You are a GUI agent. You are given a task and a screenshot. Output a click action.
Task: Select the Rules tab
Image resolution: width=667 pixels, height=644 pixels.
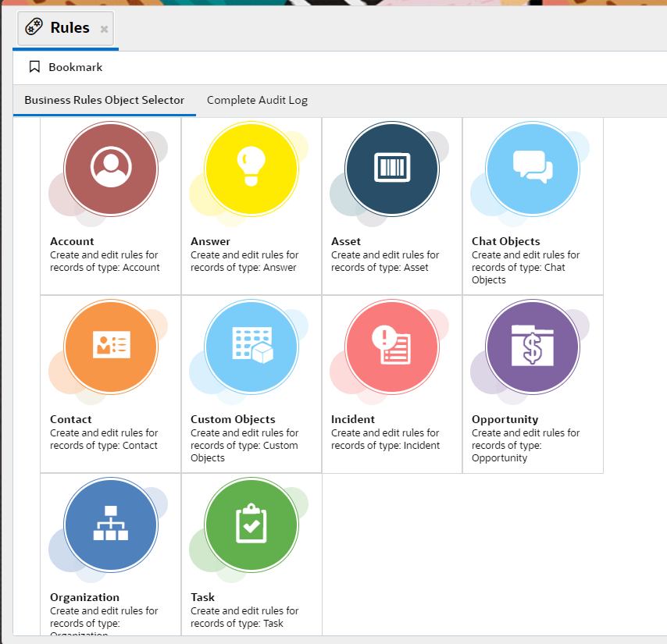coord(66,28)
